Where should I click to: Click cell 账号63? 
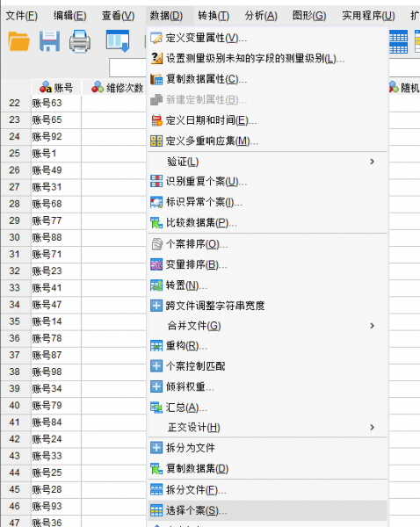click(56, 103)
